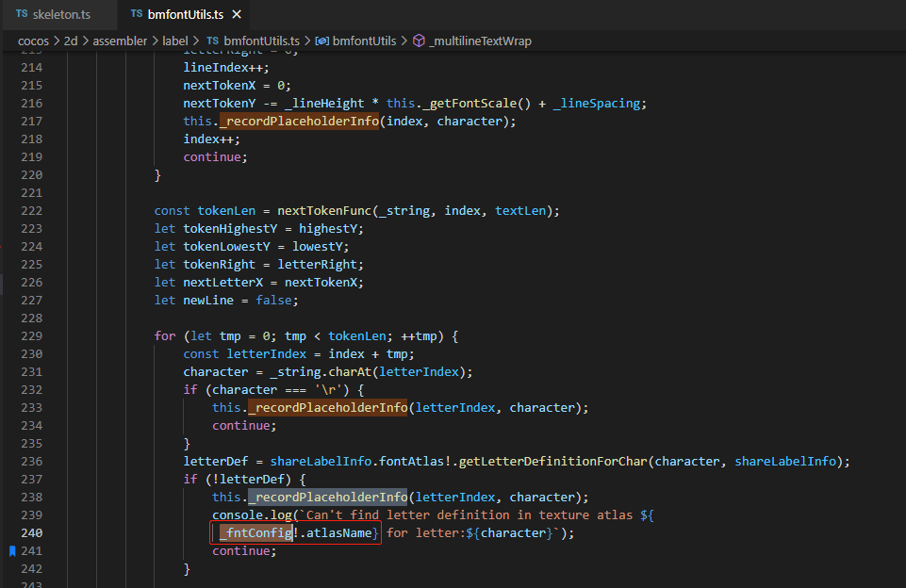Click index++ on line 218
The width and height of the screenshot is (906, 588).
pyautogui.click(x=208, y=139)
